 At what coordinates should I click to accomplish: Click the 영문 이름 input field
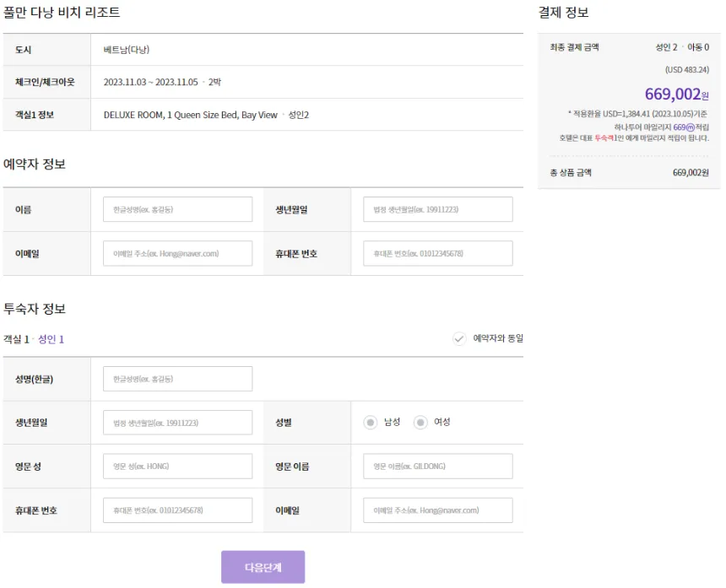tap(439, 466)
